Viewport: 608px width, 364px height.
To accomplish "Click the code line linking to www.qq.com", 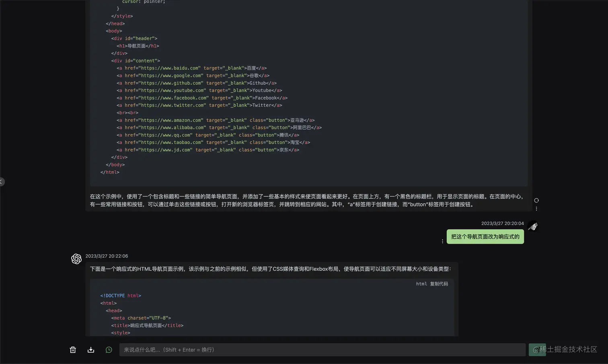I will coord(208,135).
